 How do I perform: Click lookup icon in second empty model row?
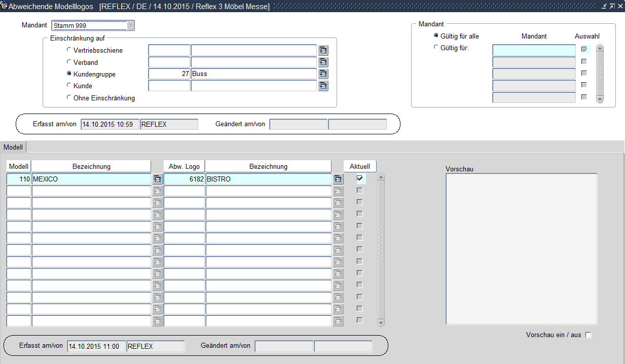click(x=158, y=203)
